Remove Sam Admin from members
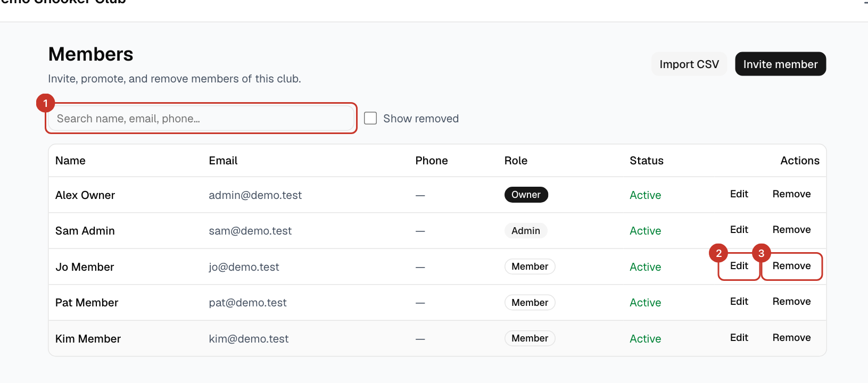The height and width of the screenshot is (383, 868). click(x=791, y=230)
